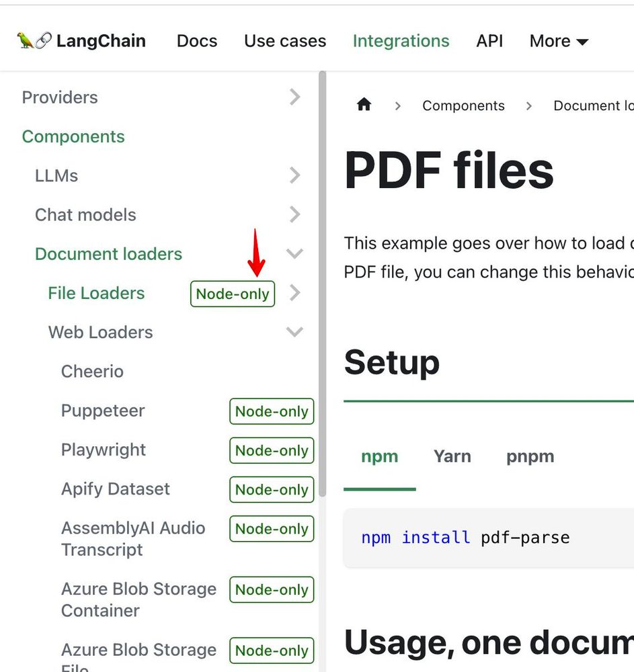Open the Playwright loader page
634x672 pixels.
(104, 450)
